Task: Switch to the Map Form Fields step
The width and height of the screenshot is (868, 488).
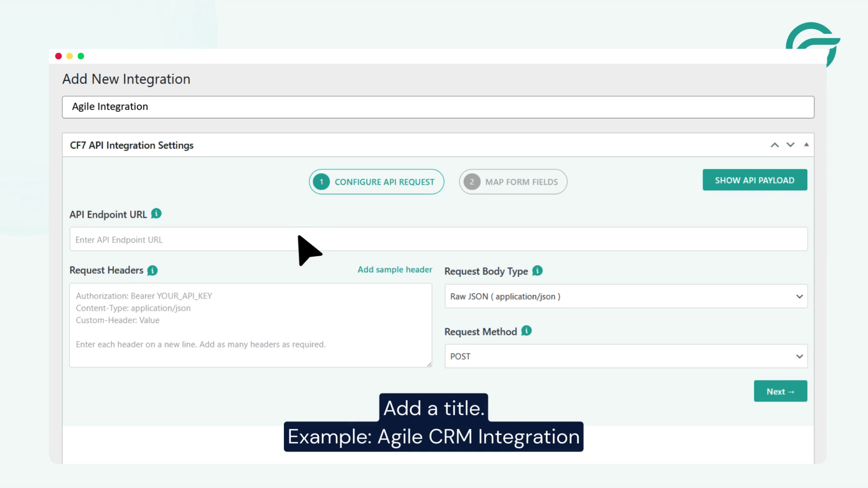Action: pos(513,182)
